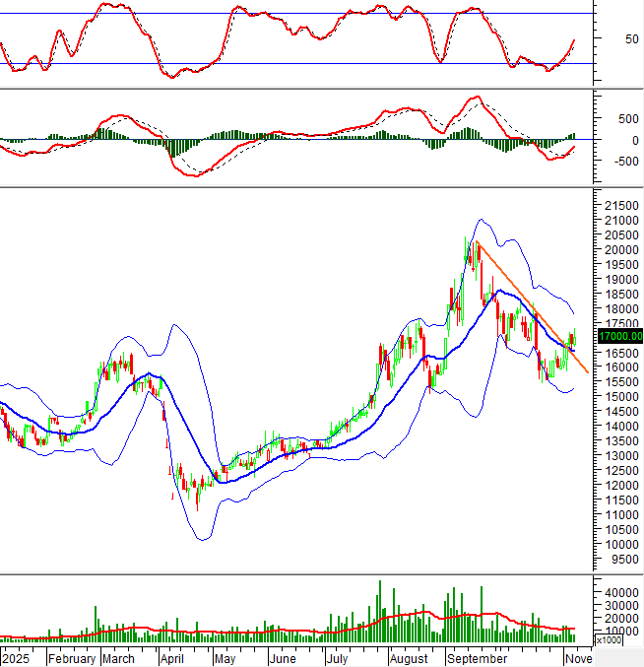Viewport: 644px width, 667px height.
Task: Select the Nov label on the time axis
Action: [576, 658]
